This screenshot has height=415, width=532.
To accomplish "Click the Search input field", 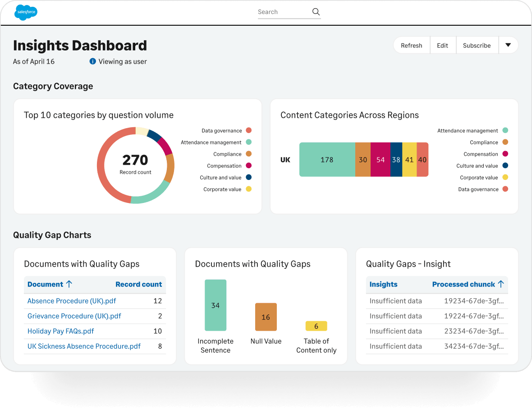I will point(284,12).
